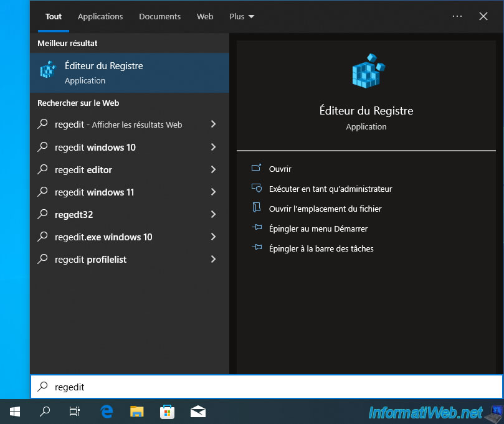
Task: Open the Plus dropdown filter
Action: tap(242, 16)
